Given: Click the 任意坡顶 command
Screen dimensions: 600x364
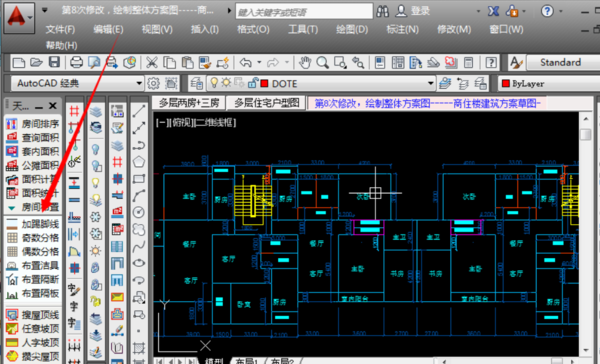Looking at the screenshot, I should (32, 329).
